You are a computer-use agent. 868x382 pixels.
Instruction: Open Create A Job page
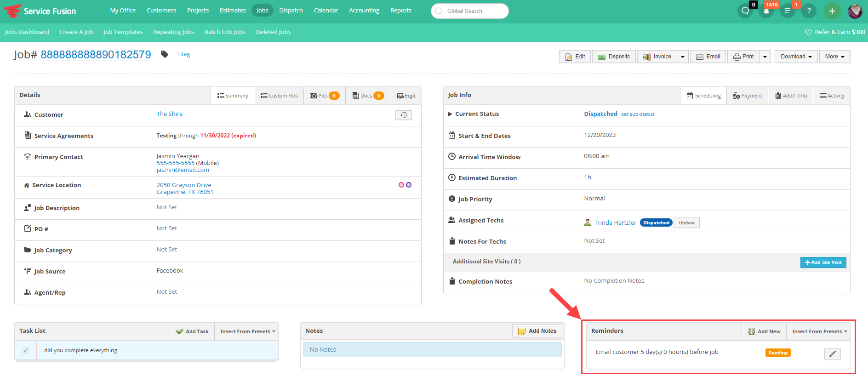coord(76,32)
